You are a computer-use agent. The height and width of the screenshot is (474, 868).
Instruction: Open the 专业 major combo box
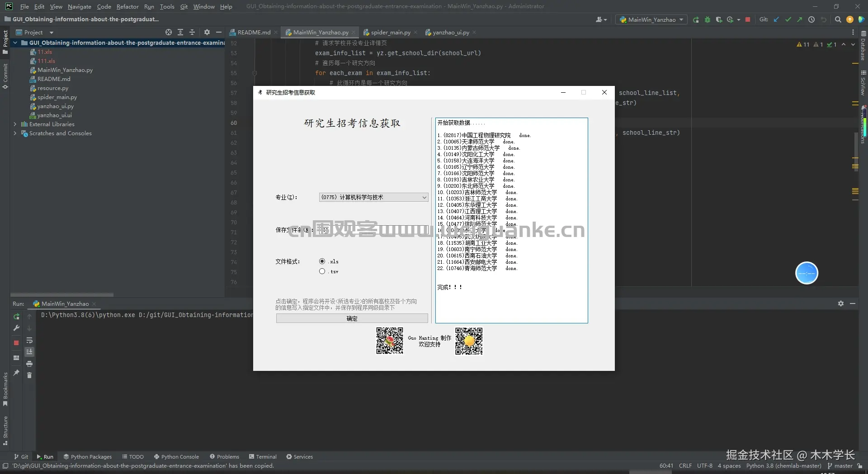point(373,197)
